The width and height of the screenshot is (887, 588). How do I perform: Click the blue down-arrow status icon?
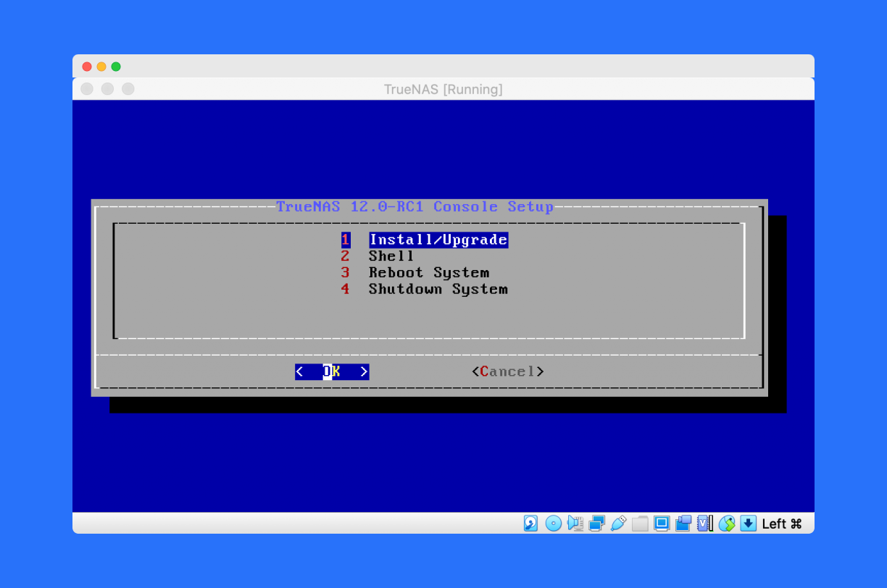coord(748,523)
